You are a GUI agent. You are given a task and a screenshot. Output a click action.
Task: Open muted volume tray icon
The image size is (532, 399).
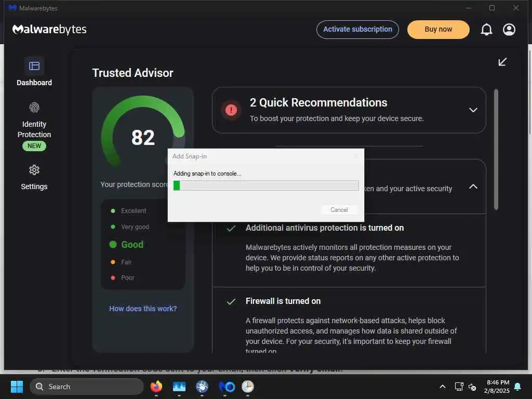(x=472, y=387)
